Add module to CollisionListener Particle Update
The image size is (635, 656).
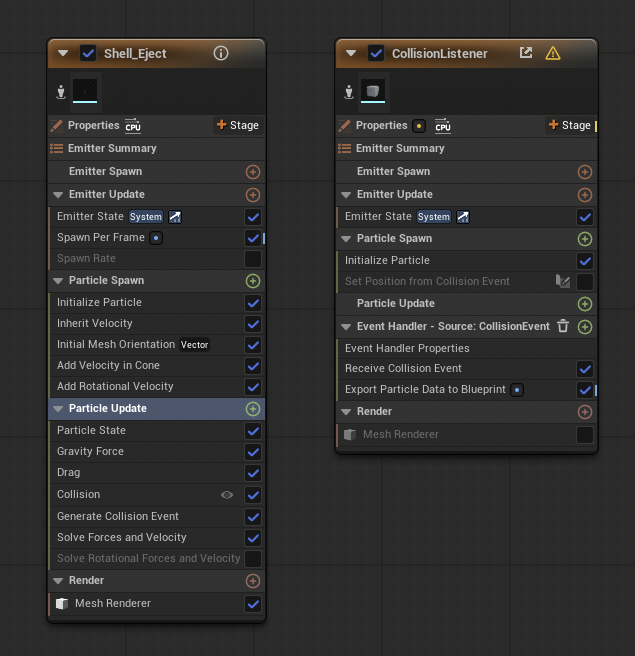click(585, 304)
